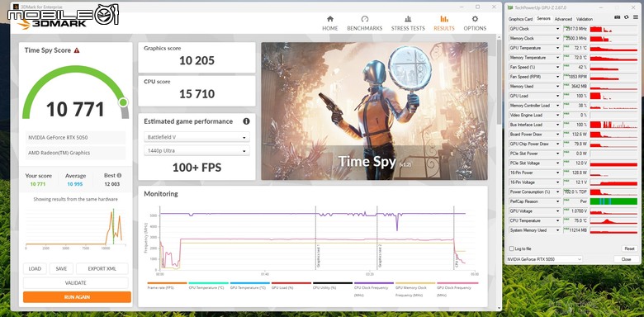Open the GPU Load sensor dropdown
The height and width of the screenshot is (317, 644).
point(558,96)
